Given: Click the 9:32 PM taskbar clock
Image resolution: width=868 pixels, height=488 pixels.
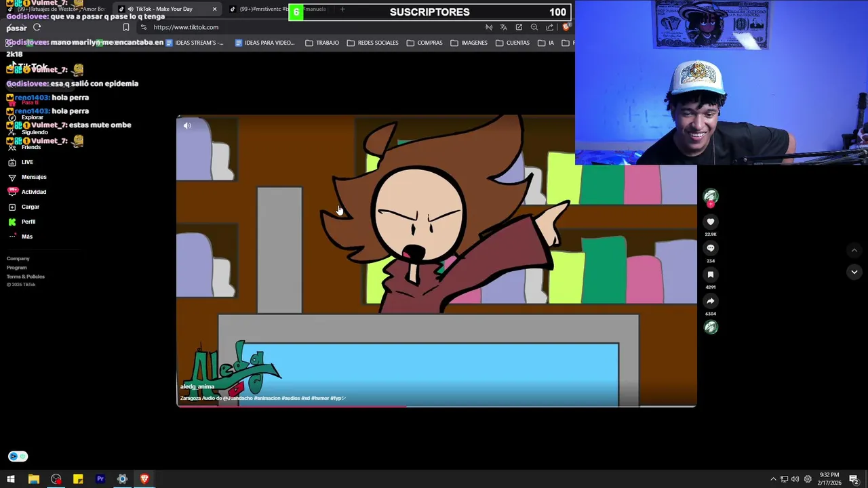Looking at the screenshot, I should [x=829, y=479].
